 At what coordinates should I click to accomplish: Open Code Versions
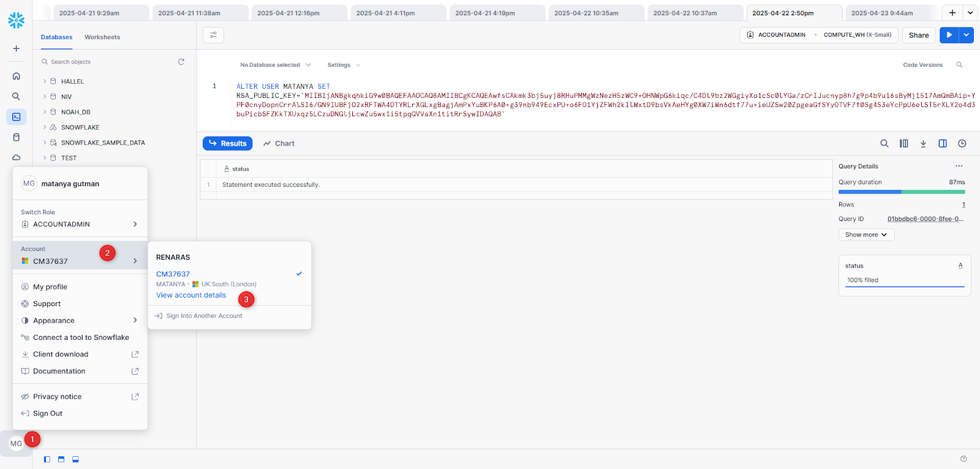click(922, 65)
